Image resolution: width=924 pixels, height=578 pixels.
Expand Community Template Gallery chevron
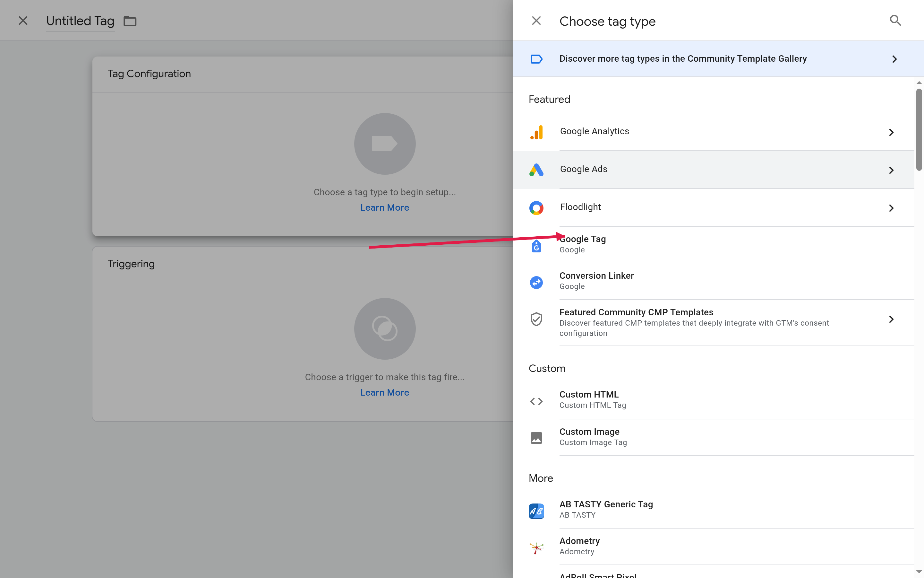tap(894, 59)
